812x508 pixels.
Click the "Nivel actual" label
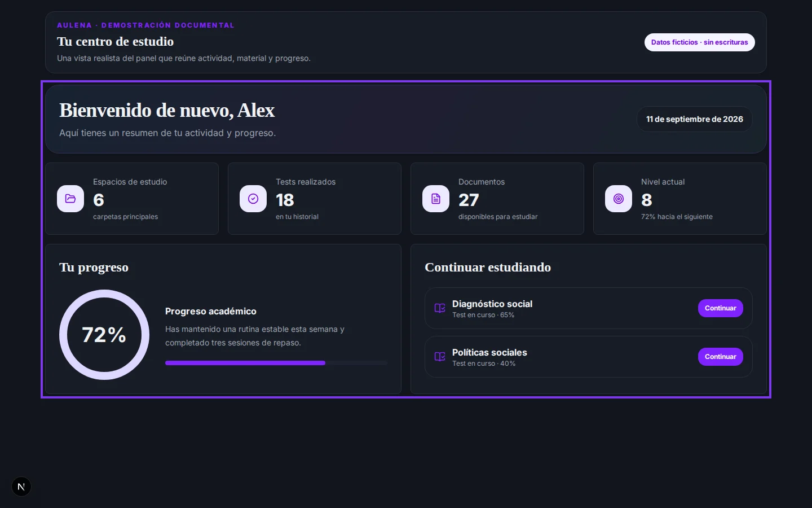coord(663,182)
